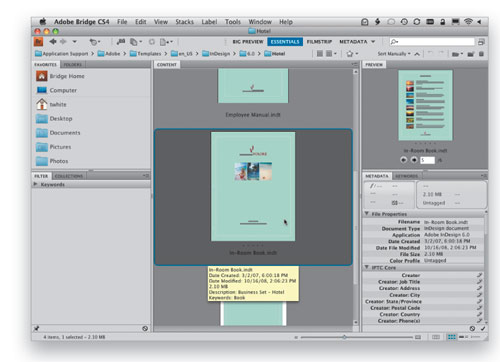Open the Stacks menu

point(184,22)
